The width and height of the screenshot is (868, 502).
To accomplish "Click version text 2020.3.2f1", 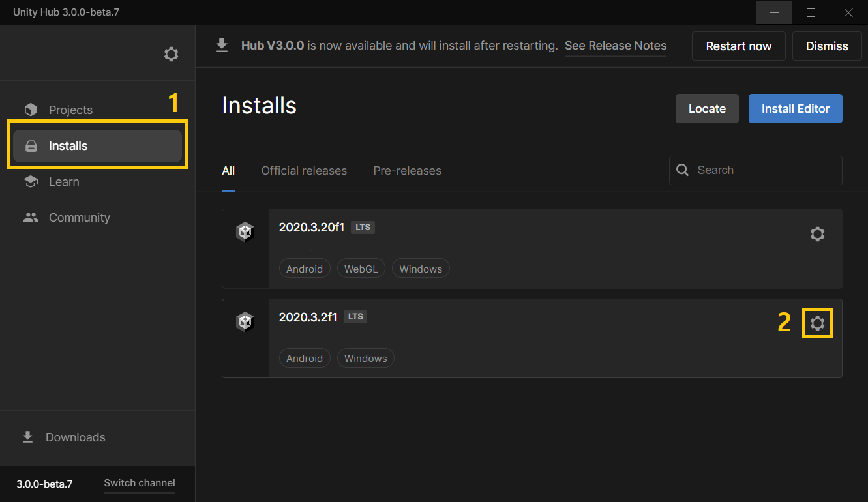I will tap(308, 317).
